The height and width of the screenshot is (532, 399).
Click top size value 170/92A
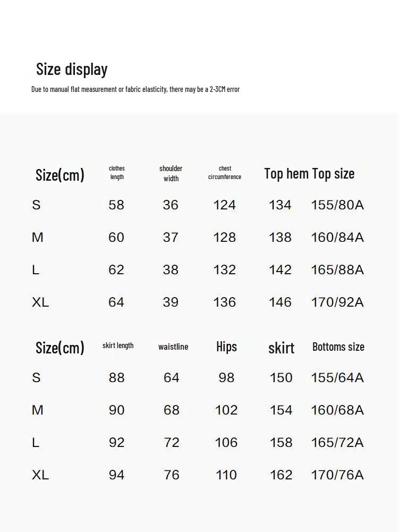[x=337, y=302]
